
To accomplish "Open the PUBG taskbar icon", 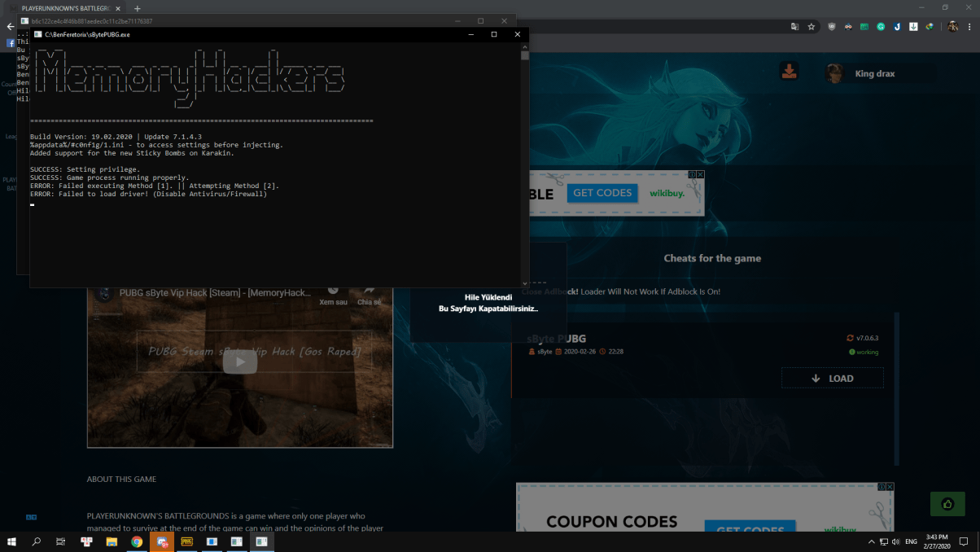I will tap(186, 541).
